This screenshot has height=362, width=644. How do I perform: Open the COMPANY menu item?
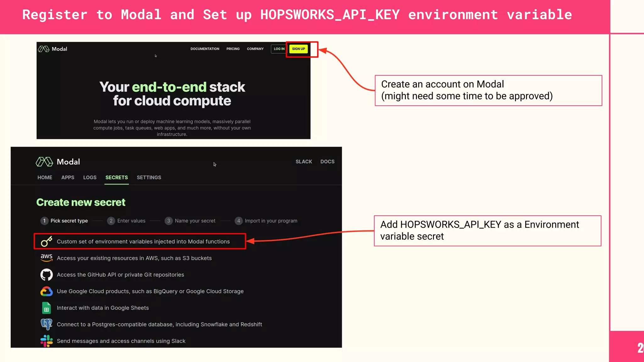point(255,49)
